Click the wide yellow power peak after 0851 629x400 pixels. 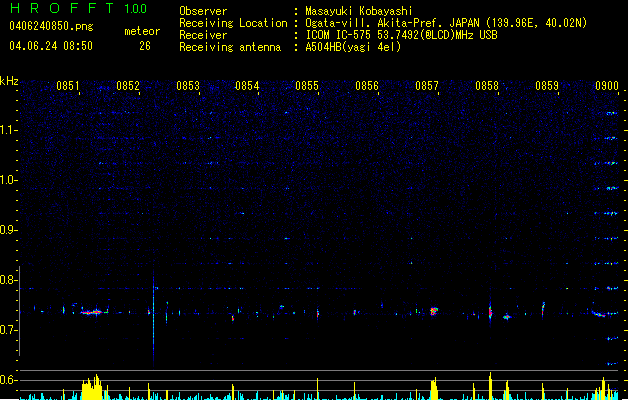click(92, 388)
